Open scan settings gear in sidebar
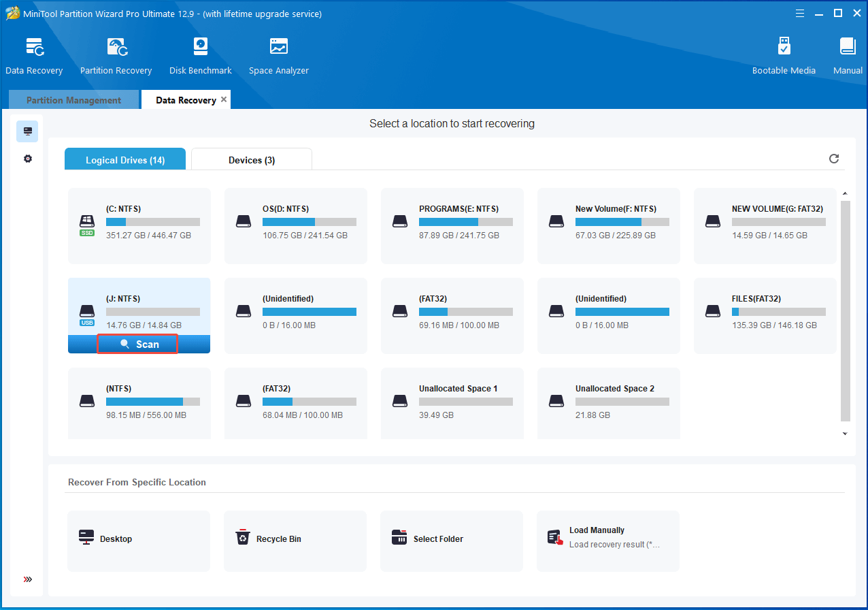Screen dimensions: 868x610 [28, 159]
